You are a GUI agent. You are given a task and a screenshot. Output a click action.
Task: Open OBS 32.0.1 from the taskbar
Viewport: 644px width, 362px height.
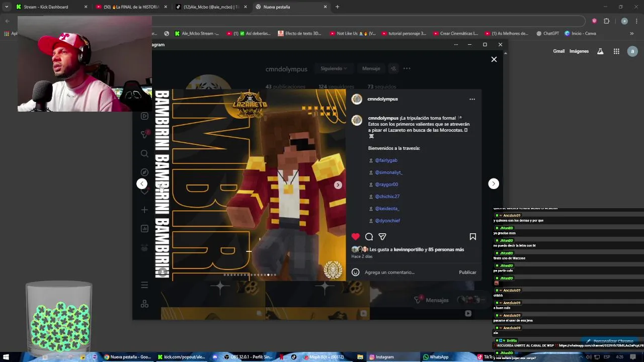[248, 357]
